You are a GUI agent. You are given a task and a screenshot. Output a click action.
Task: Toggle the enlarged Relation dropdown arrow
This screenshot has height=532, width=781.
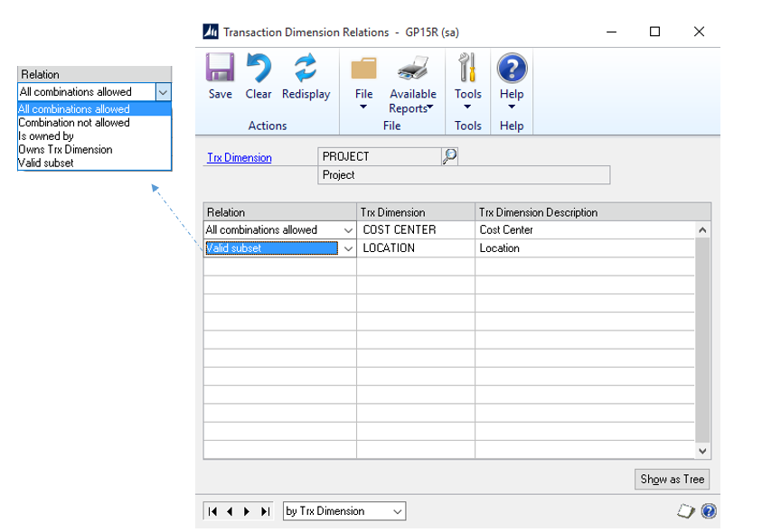click(163, 92)
